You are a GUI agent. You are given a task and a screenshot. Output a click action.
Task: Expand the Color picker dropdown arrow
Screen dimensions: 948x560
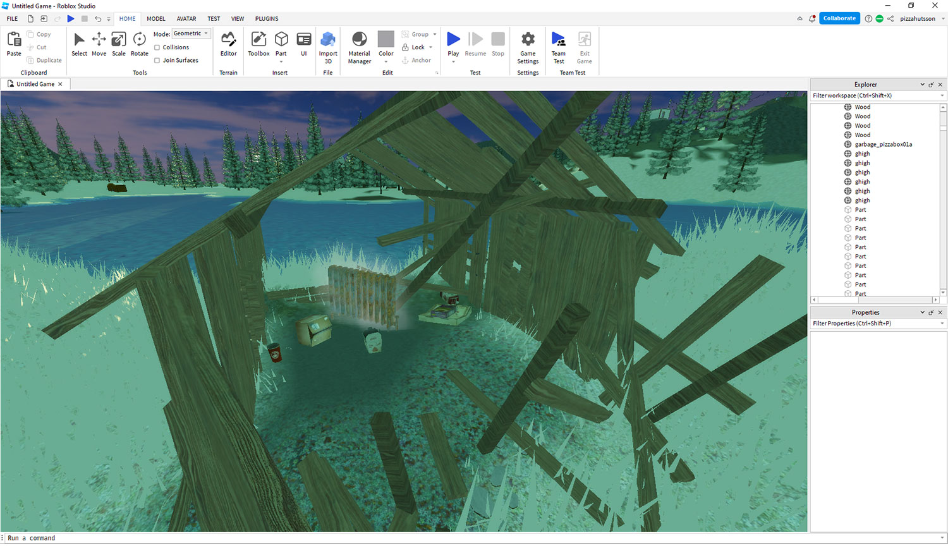pyautogui.click(x=386, y=62)
